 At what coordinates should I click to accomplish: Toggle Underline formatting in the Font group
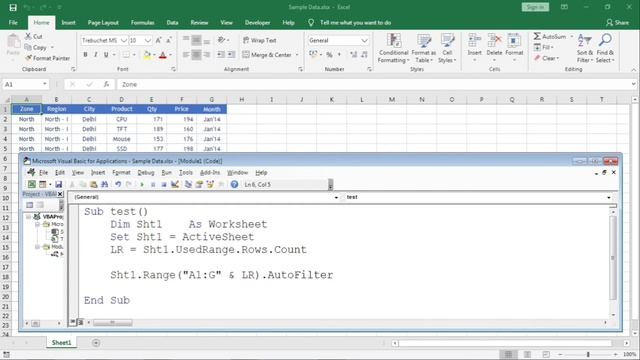(106, 55)
